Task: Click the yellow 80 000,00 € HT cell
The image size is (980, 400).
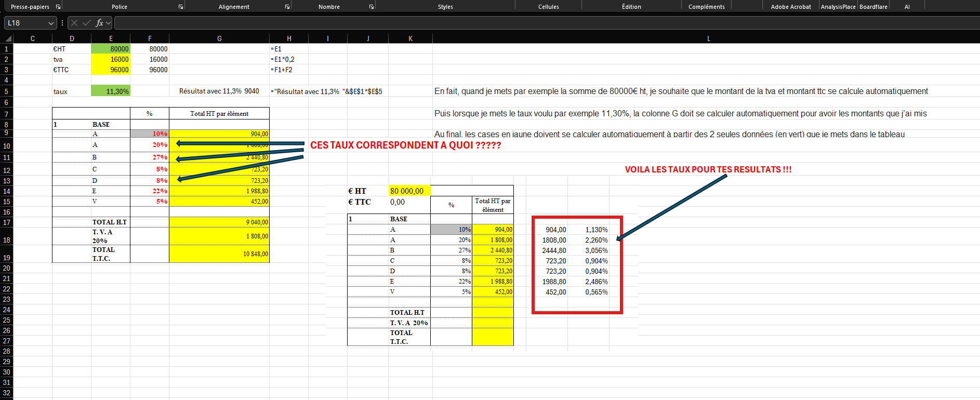Action: (409, 191)
